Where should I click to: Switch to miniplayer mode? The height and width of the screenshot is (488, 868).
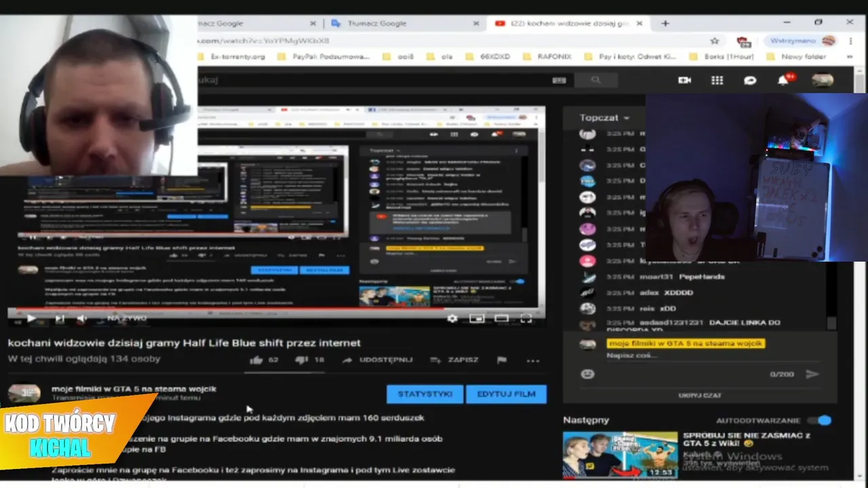click(477, 318)
